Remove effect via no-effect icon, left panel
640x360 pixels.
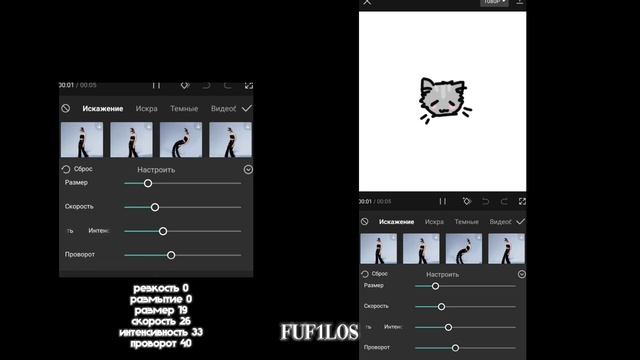pos(66,108)
